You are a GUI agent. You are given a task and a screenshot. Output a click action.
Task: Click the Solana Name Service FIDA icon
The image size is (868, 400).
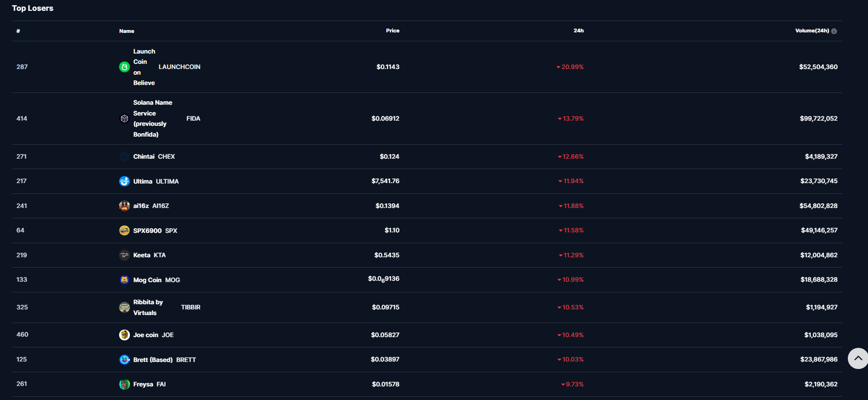pos(124,119)
